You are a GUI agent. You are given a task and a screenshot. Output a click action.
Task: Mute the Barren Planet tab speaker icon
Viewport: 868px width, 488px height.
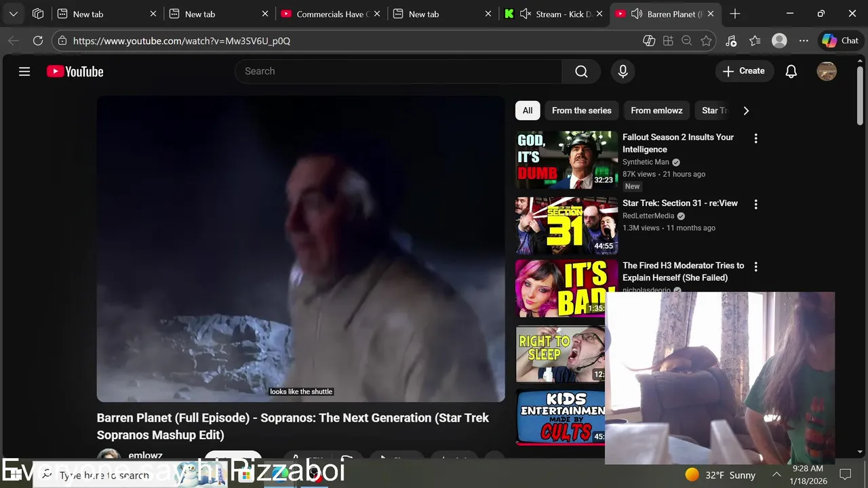click(637, 14)
